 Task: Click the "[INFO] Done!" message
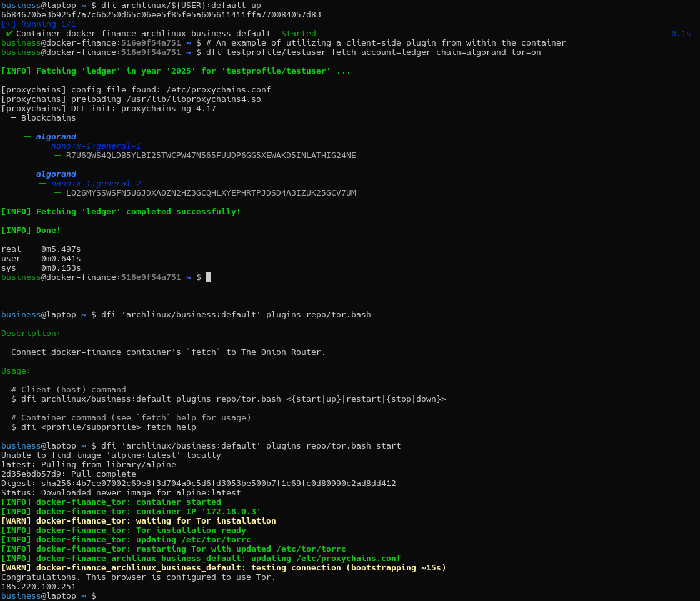point(31,230)
